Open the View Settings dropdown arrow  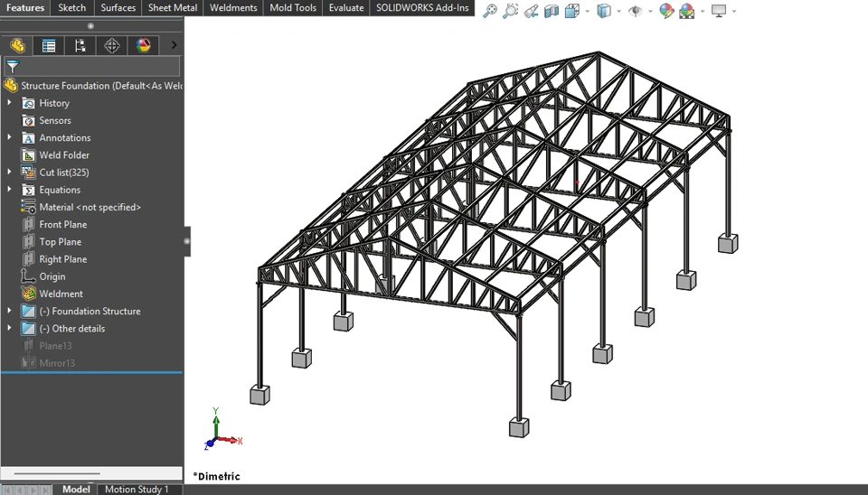coord(734,11)
